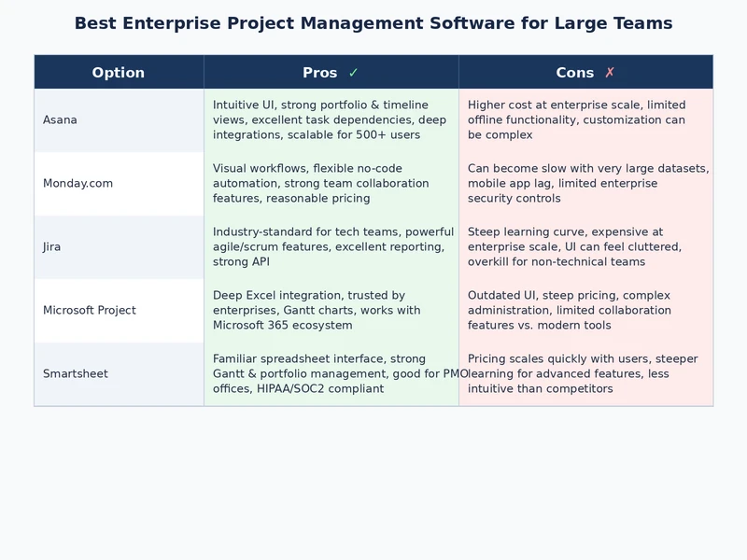Screen dimensions: 747x560
Task: Click the Monday.com row label
Action: [78, 183]
